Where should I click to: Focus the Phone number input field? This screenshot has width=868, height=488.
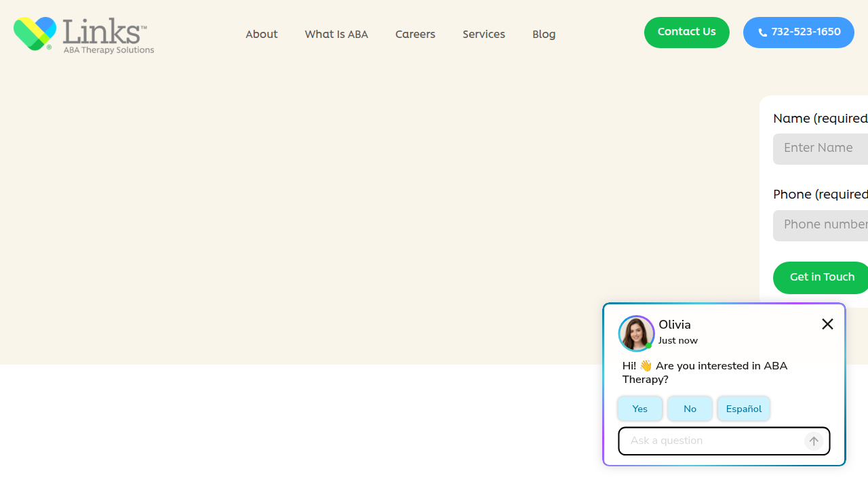pos(821,226)
